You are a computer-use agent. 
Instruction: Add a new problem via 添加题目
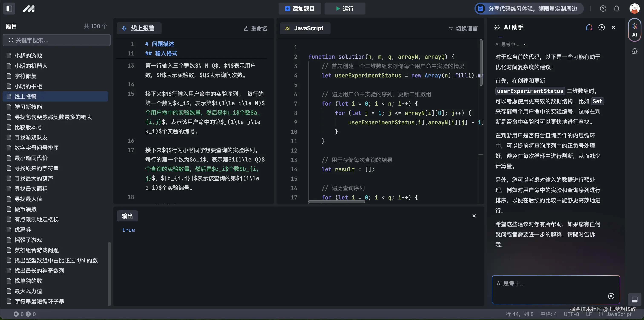[299, 9]
